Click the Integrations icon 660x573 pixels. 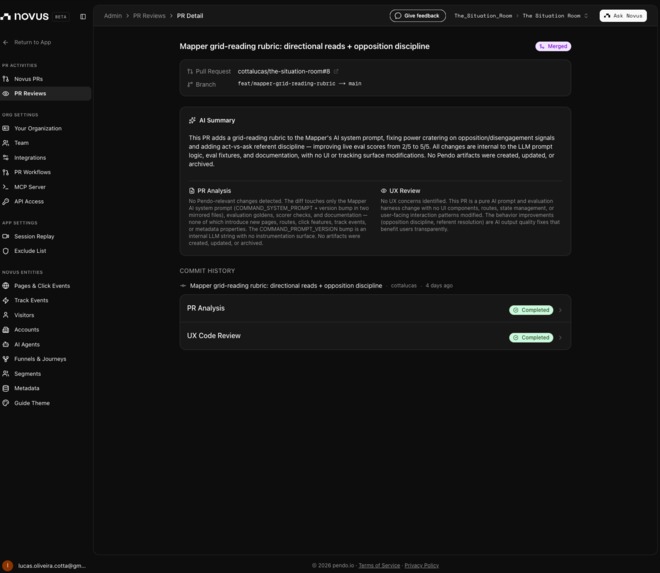click(x=5, y=157)
